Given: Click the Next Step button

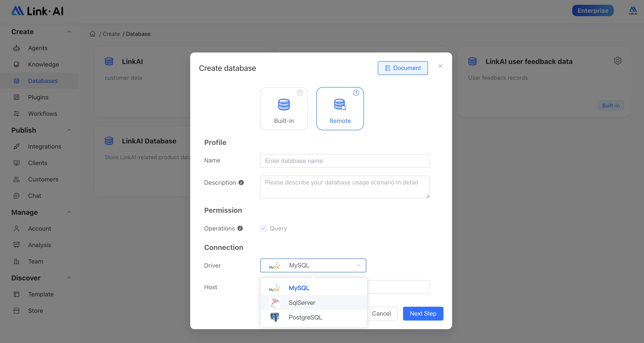Looking at the screenshot, I should 423,314.
